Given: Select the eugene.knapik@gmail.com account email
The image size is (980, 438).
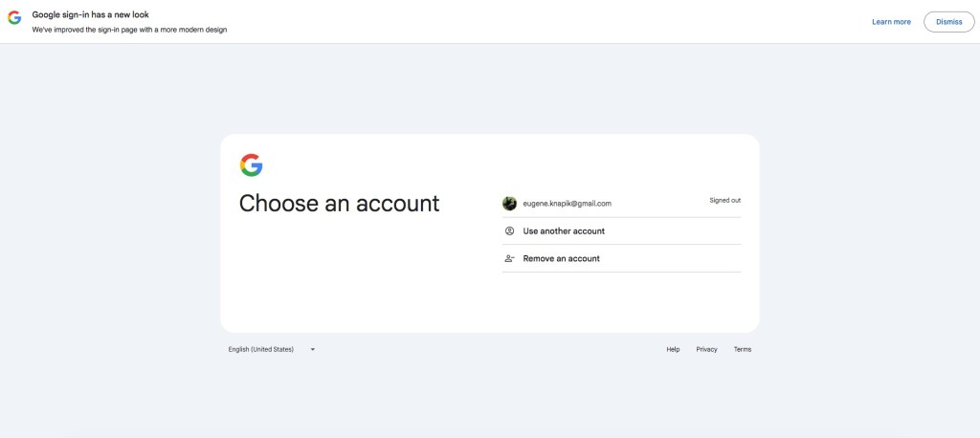Looking at the screenshot, I should click(x=567, y=204).
